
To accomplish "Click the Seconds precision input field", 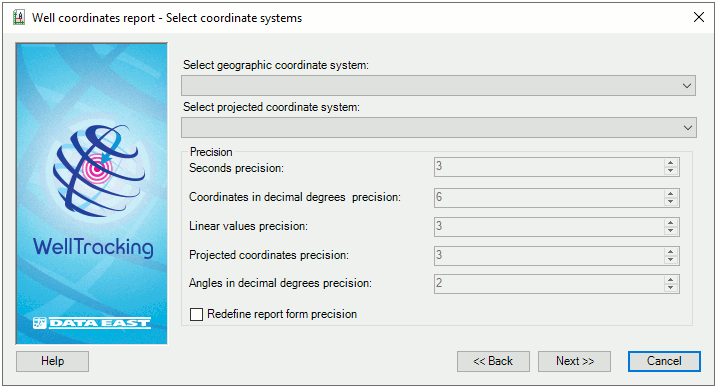I will coord(549,167).
